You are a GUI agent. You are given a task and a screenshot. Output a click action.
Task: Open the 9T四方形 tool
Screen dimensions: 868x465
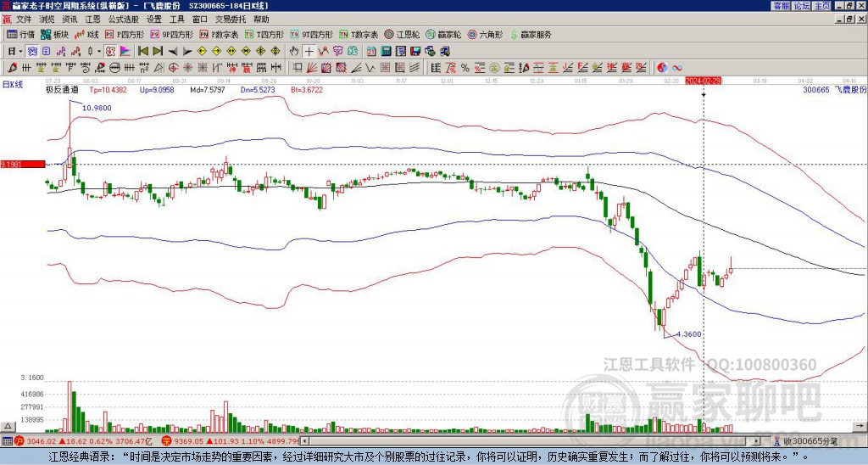click(x=312, y=34)
